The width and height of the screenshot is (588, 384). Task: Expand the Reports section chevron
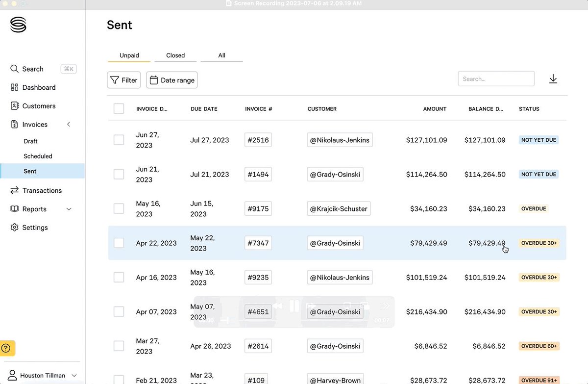69,209
